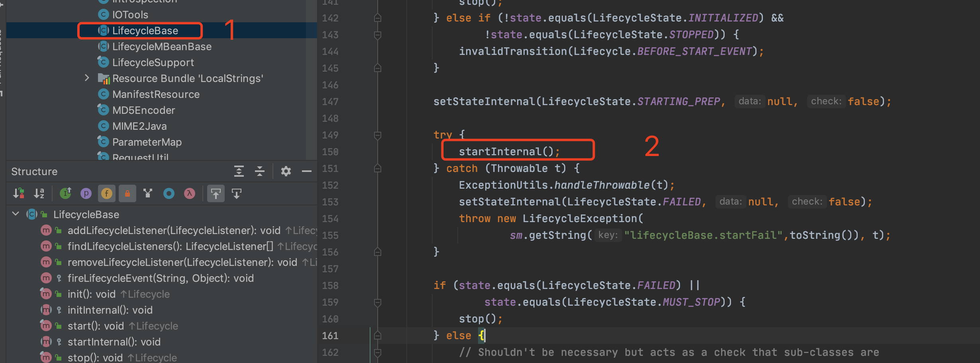This screenshot has width=980, height=363.
Task: Click invalidTransition call on line 144
Action: click(513, 51)
